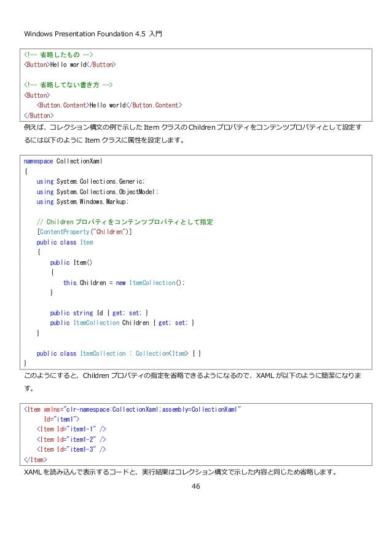
Task: Click the line 'namespace CollectionXaml'
Action: tap(63, 161)
